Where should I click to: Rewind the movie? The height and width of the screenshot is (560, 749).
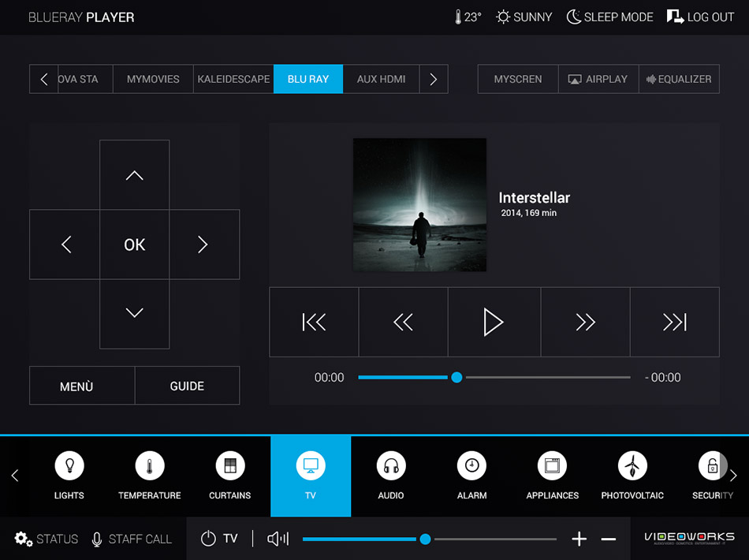[x=403, y=322]
